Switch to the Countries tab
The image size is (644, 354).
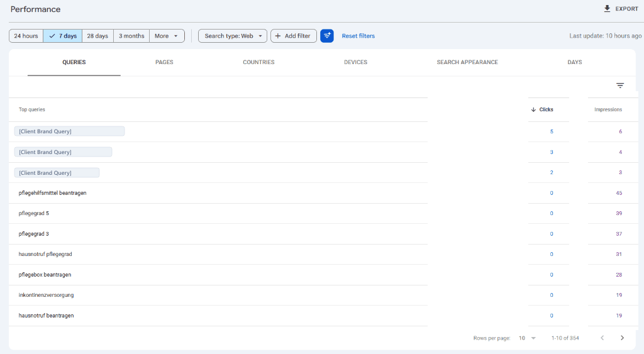tap(258, 62)
